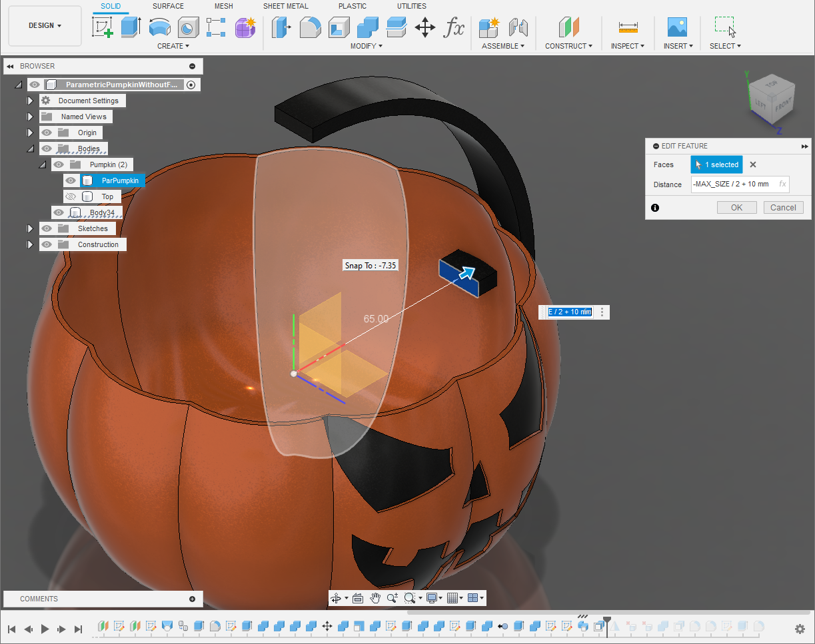
Task: Click the Pan hand icon
Action: tap(375, 598)
